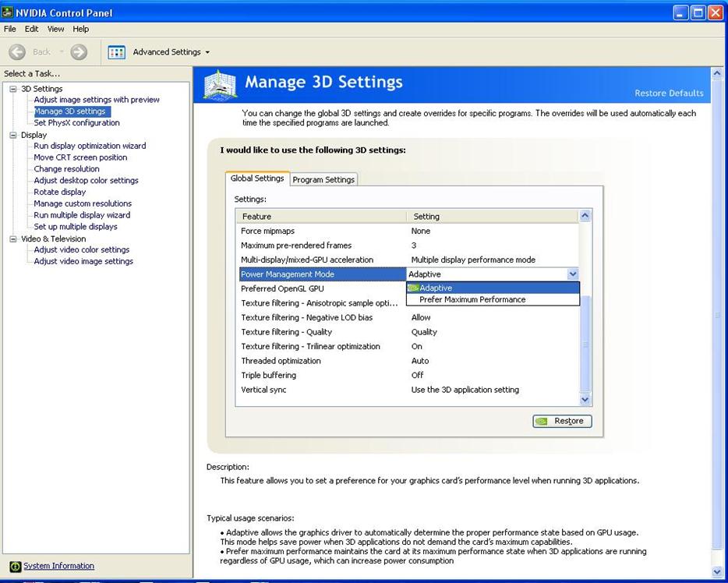
Task: Open the Edit menu
Action: (x=32, y=29)
